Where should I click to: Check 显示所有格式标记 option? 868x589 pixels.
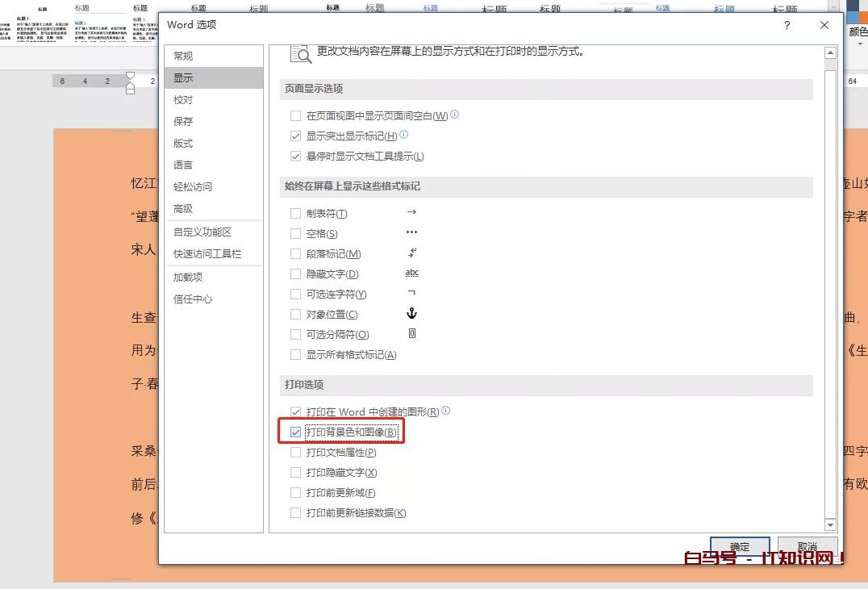(295, 355)
